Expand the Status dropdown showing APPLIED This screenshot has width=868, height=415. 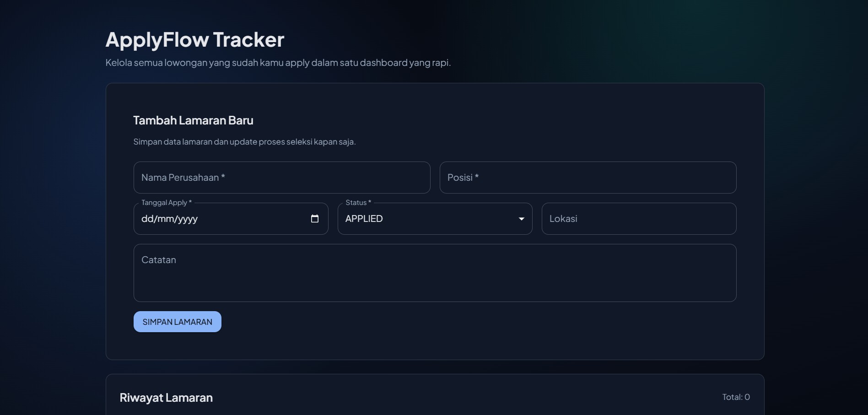(x=435, y=219)
